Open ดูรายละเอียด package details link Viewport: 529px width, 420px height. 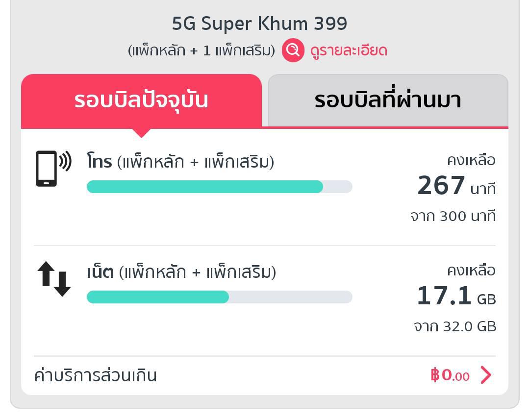pos(349,50)
